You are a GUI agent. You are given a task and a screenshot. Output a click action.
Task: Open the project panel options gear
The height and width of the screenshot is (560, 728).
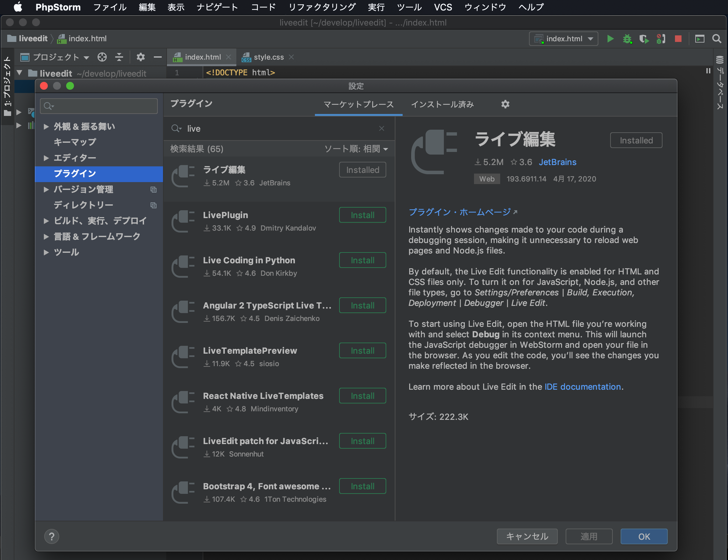click(x=141, y=57)
